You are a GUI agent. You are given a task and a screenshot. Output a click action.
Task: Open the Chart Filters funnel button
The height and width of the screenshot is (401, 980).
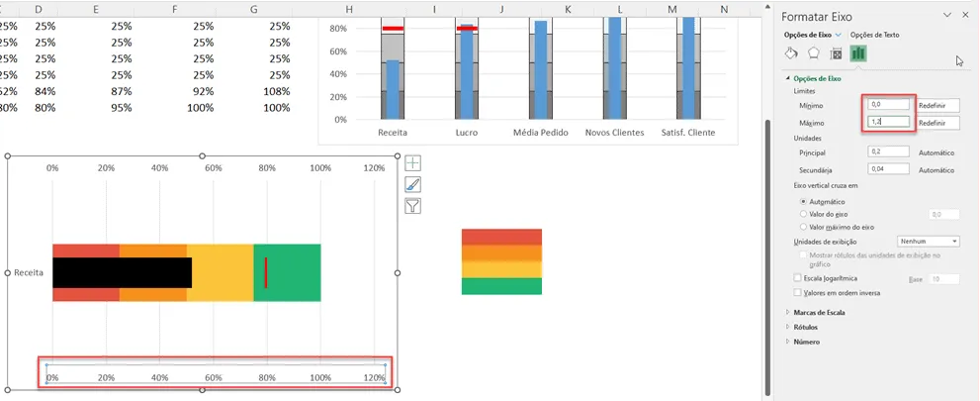[x=413, y=205]
